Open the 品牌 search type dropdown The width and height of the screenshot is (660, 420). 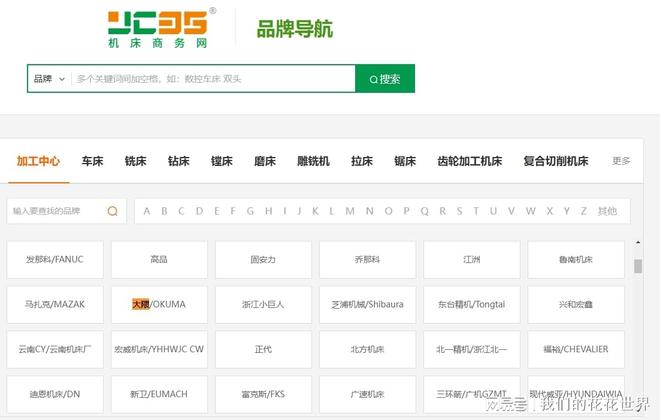click(x=49, y=79)
